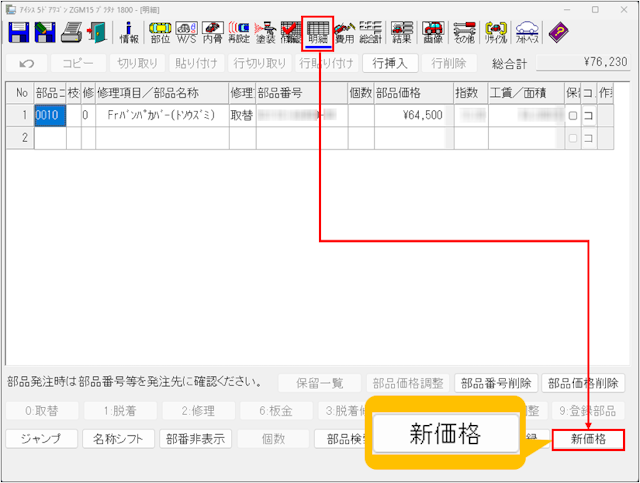Click the 行挿入 insert row button
Viewport: 640px width, 483px height.
[391, 63]
